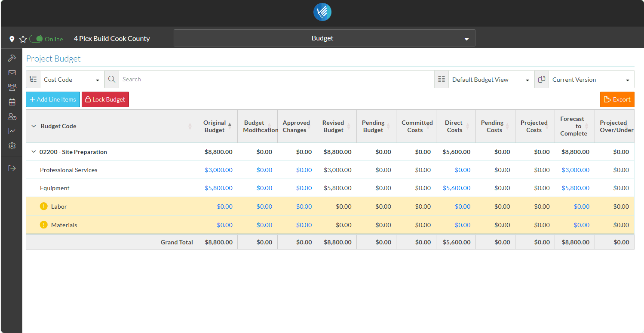Image resolution: width=644 pixels, height=333 pixels.
Task: Click the location pin icon
Action: click(12, 39)
